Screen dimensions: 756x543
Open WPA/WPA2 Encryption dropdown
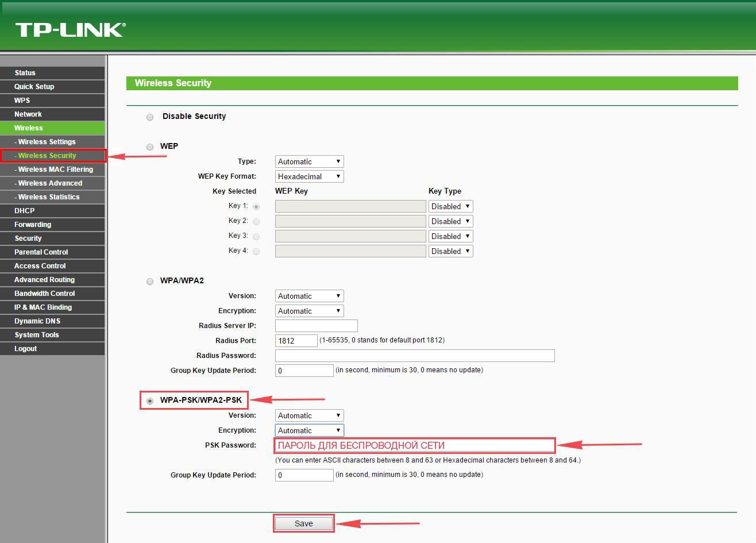[x=310, y=311]
